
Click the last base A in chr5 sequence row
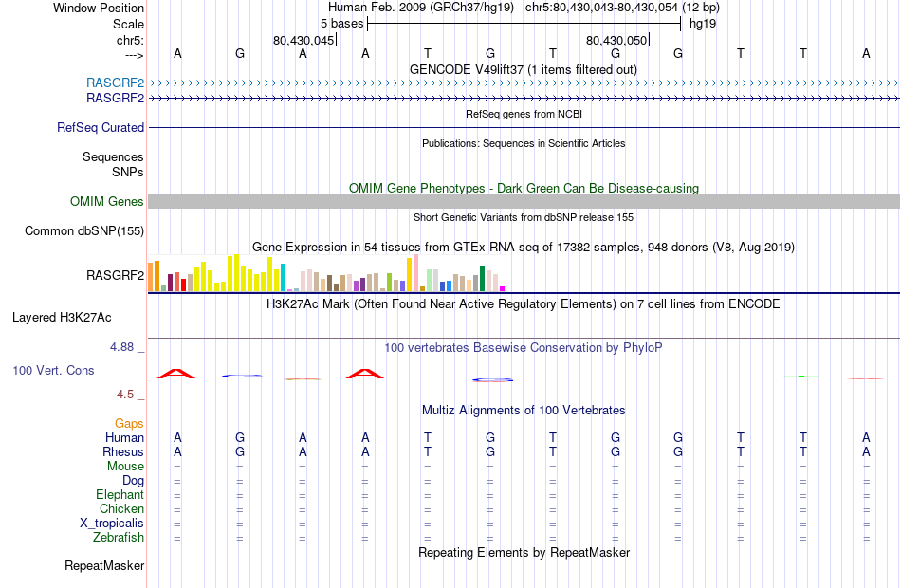point(866,53)
